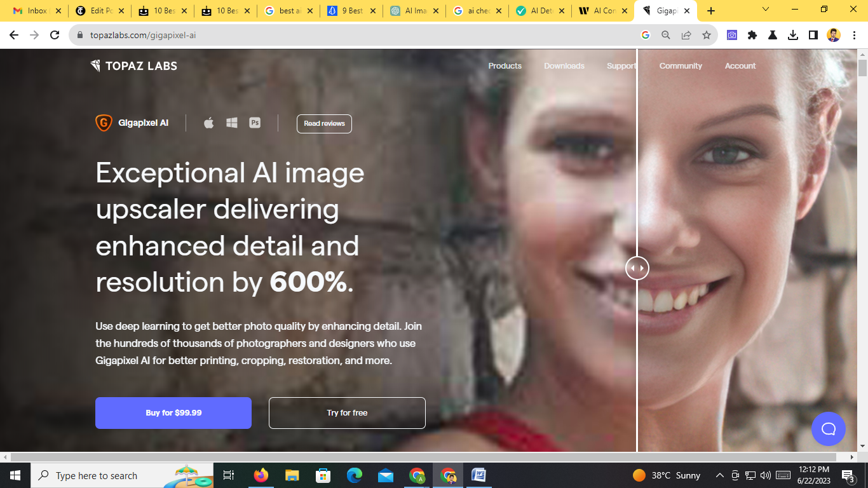Screen dimensions: 868x488
Task: Open the notification center
Action: (848, 475)
